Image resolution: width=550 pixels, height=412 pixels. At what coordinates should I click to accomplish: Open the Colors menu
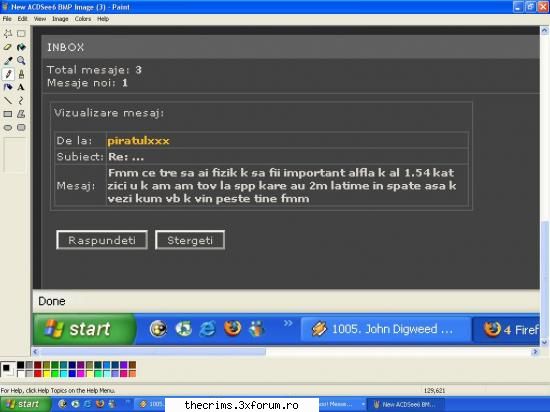[83, 19]
